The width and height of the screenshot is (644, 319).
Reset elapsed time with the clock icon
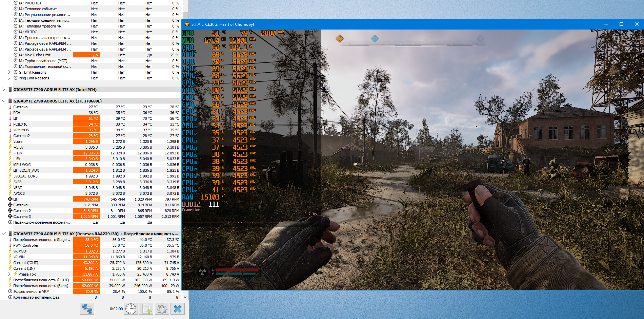click(131, 309)
